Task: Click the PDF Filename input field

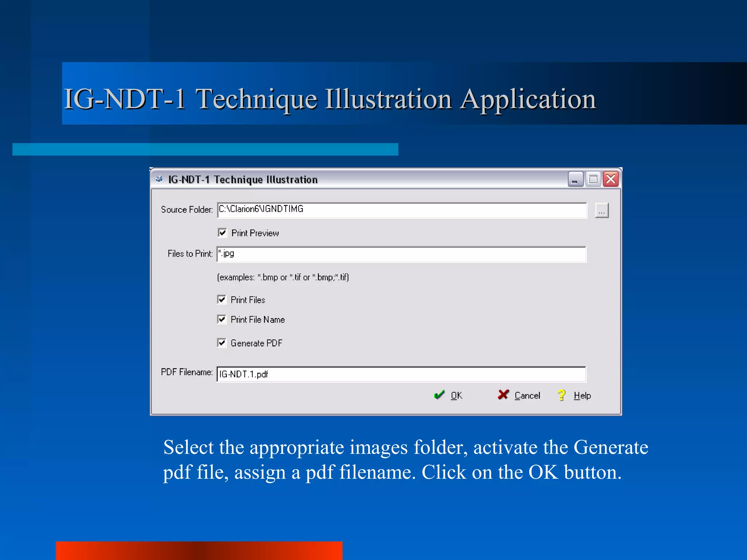Action: pyautogui.click(x=402, y=374)
